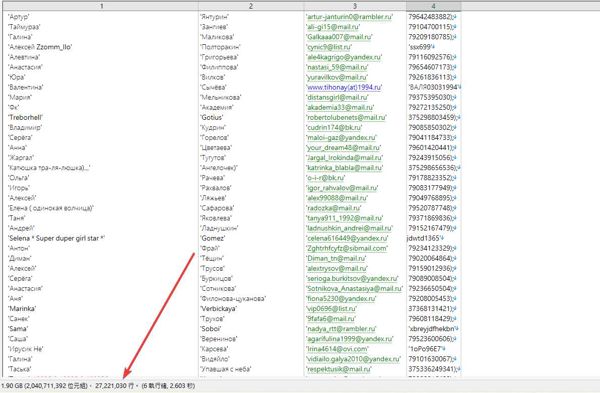This screenshot has width=600, height=393.
Task: Select column header 1
Action: (101, 6)
